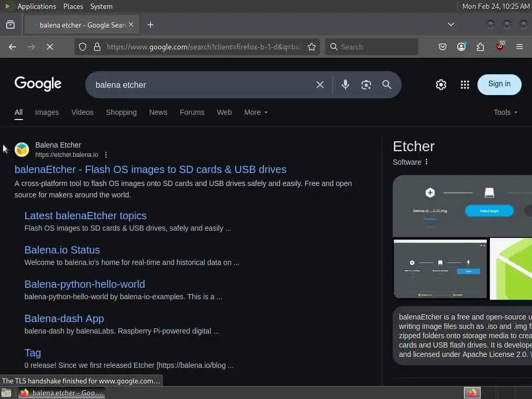Clear the Google search query
Screen dimensions: 532x399
tap(320, 85)
